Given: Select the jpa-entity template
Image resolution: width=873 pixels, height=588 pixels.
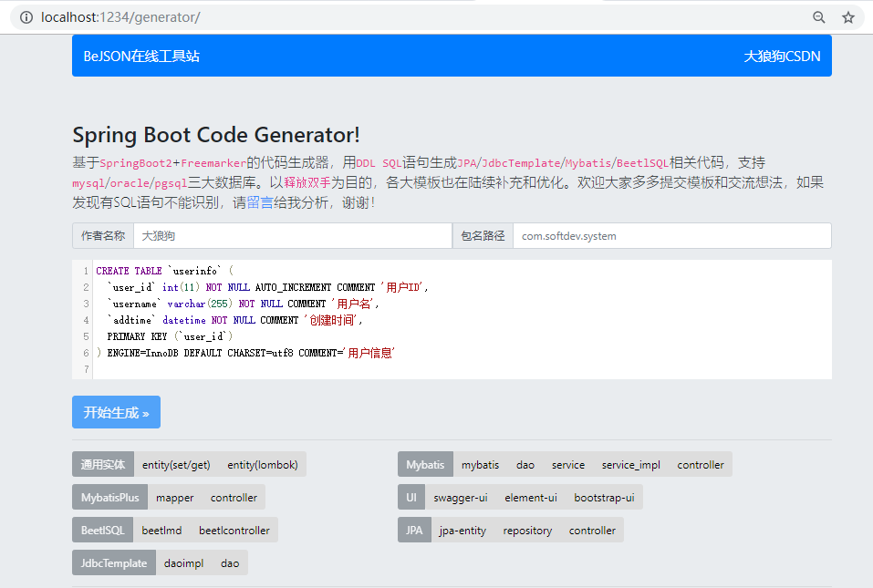Looking at the screenshot, I should coord(462,531).
